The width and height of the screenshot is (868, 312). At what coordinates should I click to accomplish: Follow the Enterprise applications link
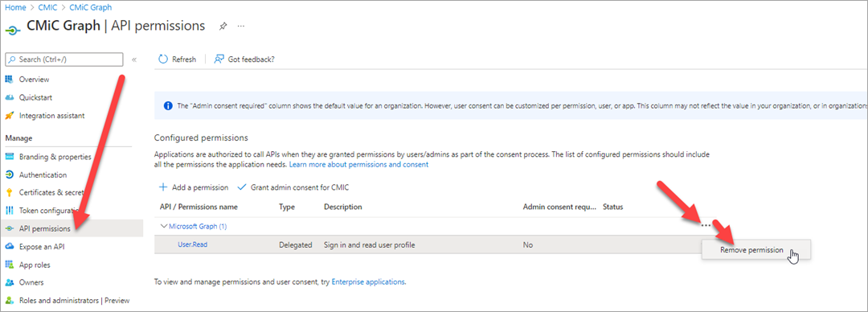(x=368, y=282)
